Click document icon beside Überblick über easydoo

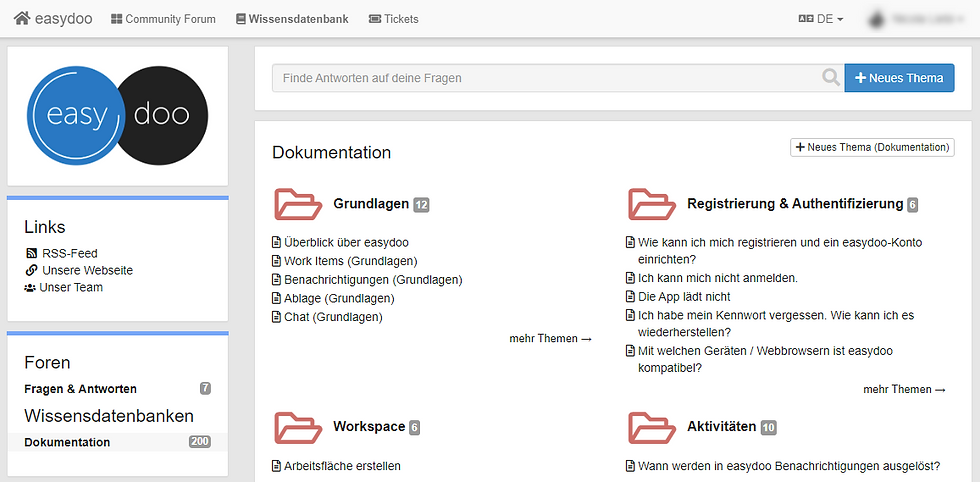coord(276,243)
